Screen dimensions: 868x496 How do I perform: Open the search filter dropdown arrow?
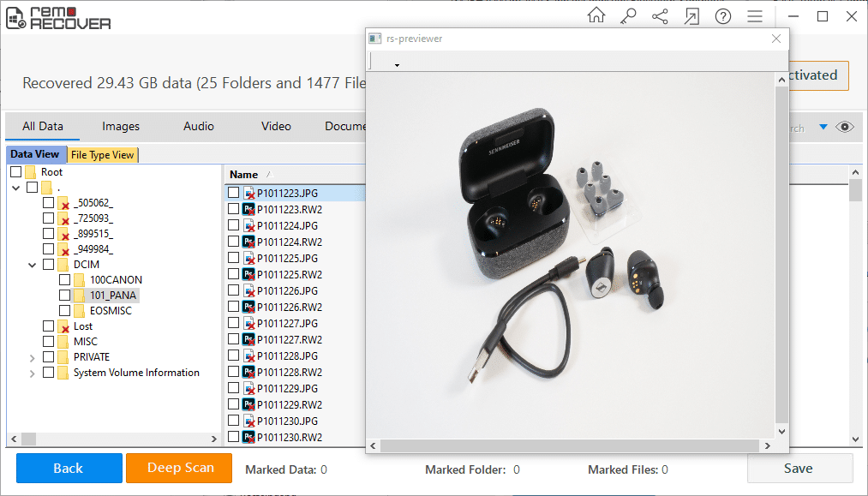(823, 127)
